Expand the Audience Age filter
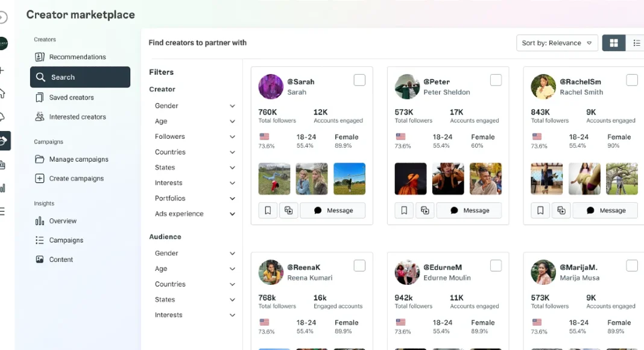This screenshot has width=644, height=350. pos(195,269)
